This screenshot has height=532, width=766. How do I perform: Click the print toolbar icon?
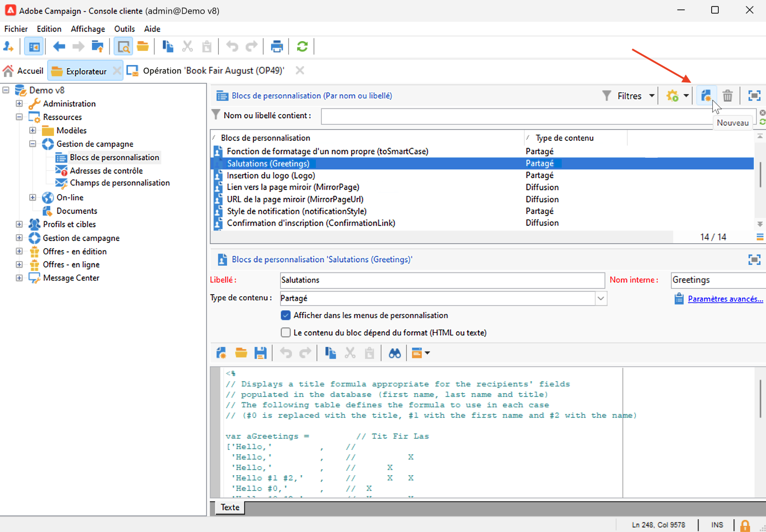(276, 47)
